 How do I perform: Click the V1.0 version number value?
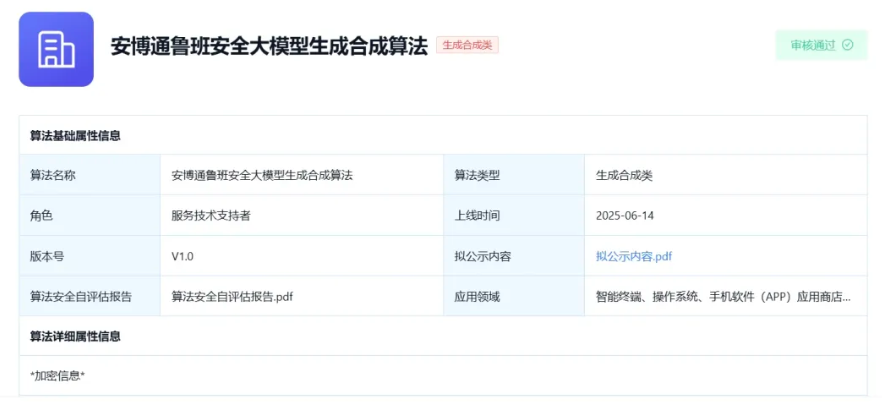click(183, 256)
